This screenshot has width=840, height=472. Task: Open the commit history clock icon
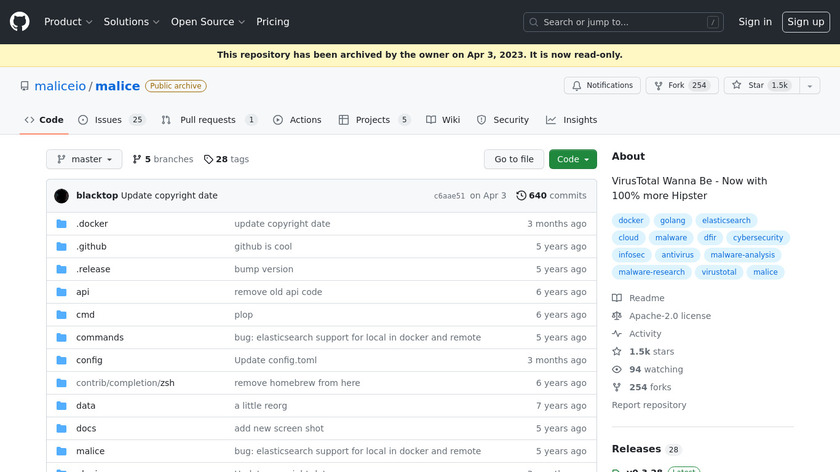point(521,196)
